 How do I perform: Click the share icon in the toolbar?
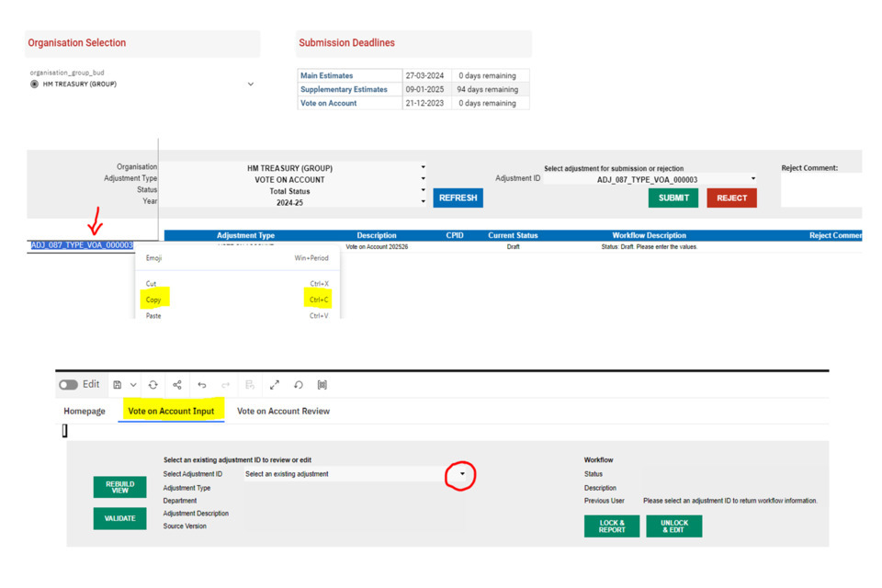(177, 385)
